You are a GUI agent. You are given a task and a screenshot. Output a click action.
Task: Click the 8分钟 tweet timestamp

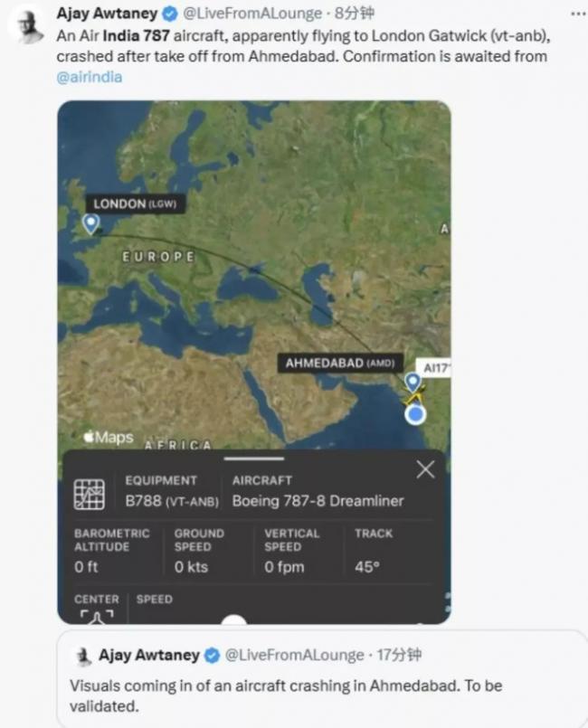(355, 14)
